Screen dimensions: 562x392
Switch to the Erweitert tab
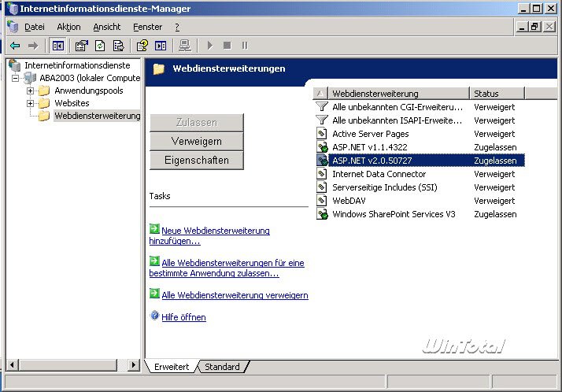point(172,367)
